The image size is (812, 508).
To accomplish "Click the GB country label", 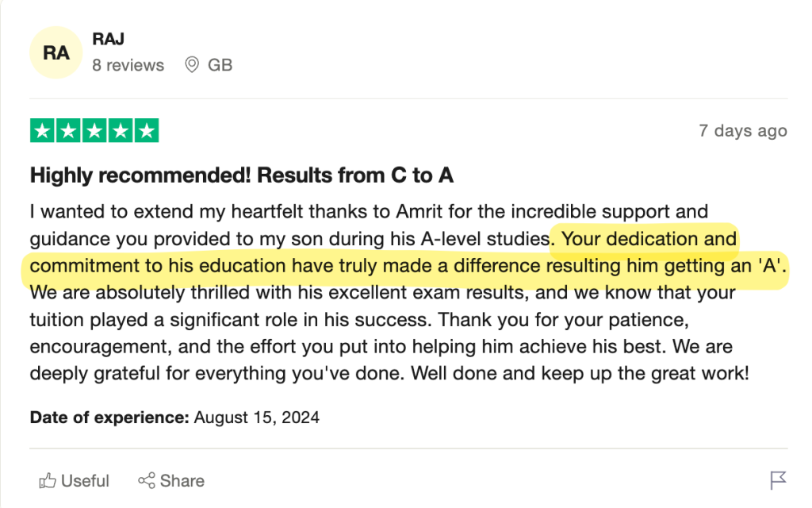I will 220,65.
